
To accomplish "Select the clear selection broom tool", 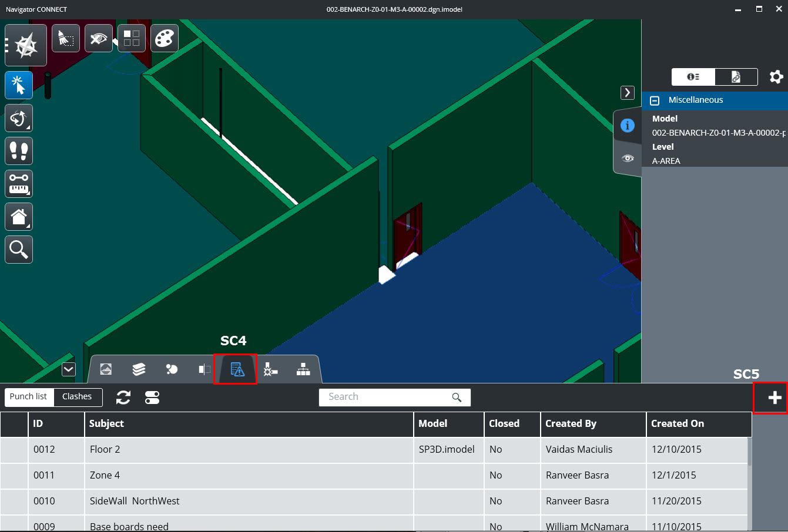I will (66, 39).
